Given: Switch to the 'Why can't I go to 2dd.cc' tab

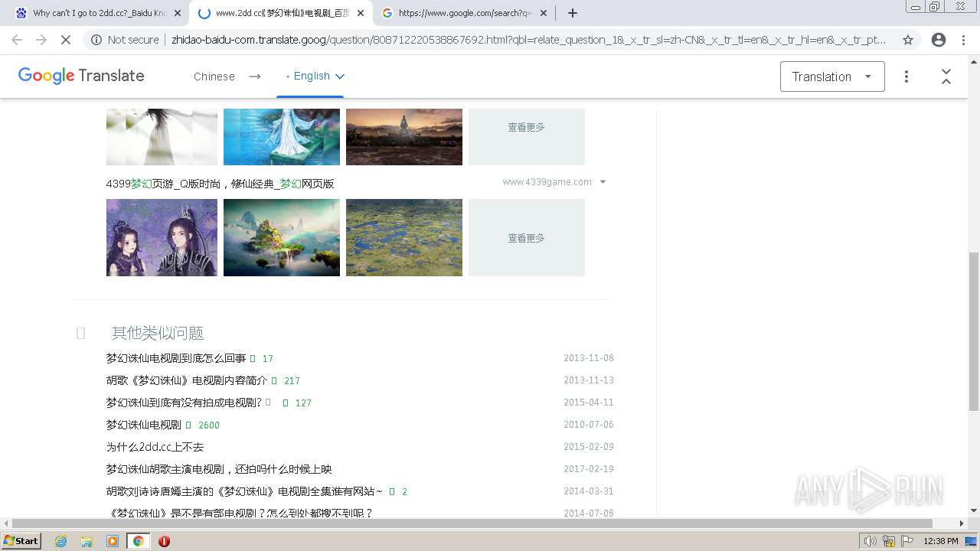Looking at the screenshot, I should [98, 13].
